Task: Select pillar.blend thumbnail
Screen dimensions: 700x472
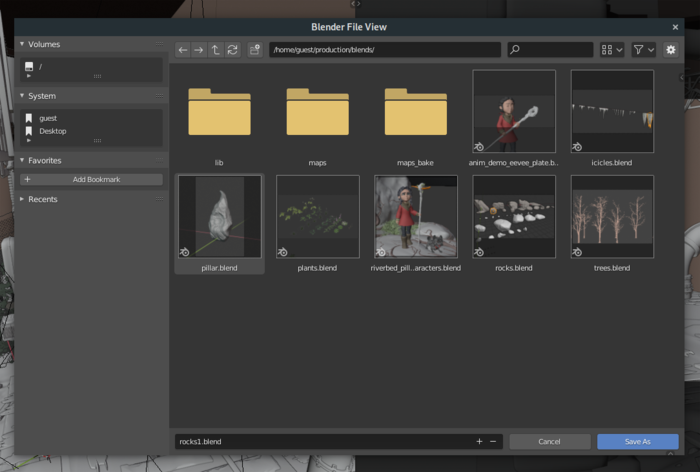Action: pos(219,217)
